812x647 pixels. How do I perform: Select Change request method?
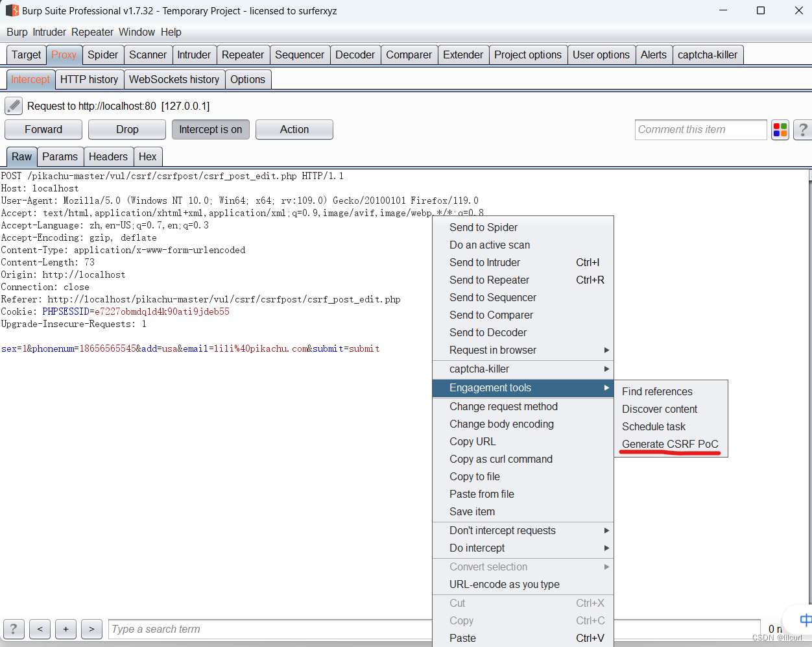point(523,406)
